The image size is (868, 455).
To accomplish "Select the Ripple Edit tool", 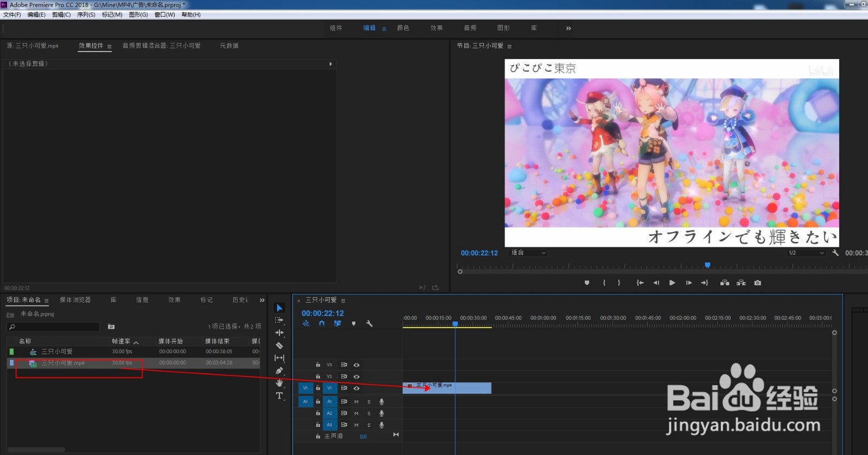I will click(279, 333).
